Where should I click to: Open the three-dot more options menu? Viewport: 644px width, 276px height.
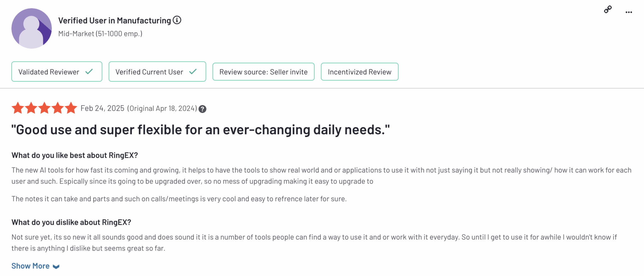coord(629,12)
